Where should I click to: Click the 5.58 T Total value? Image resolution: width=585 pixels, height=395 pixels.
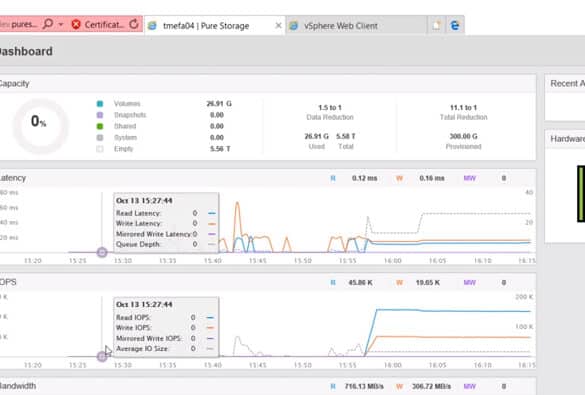(x=345, y=137)
